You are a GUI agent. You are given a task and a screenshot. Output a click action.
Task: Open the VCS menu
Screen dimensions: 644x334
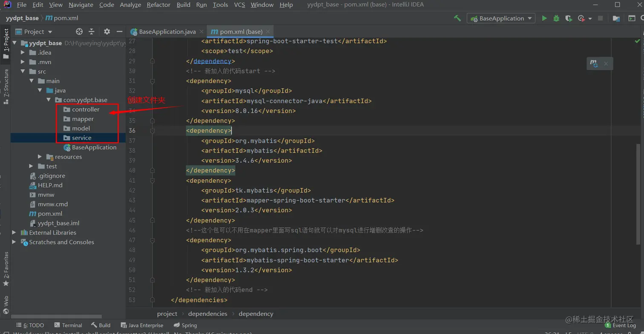coord(239,5)
